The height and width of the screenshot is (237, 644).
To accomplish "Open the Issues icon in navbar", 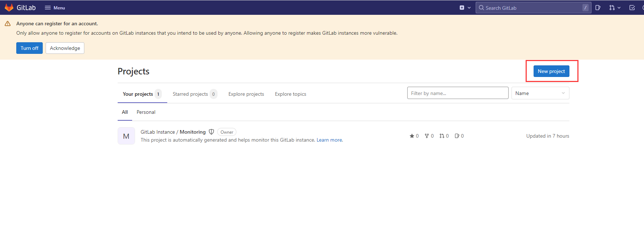I will click(x=598, y=8).
